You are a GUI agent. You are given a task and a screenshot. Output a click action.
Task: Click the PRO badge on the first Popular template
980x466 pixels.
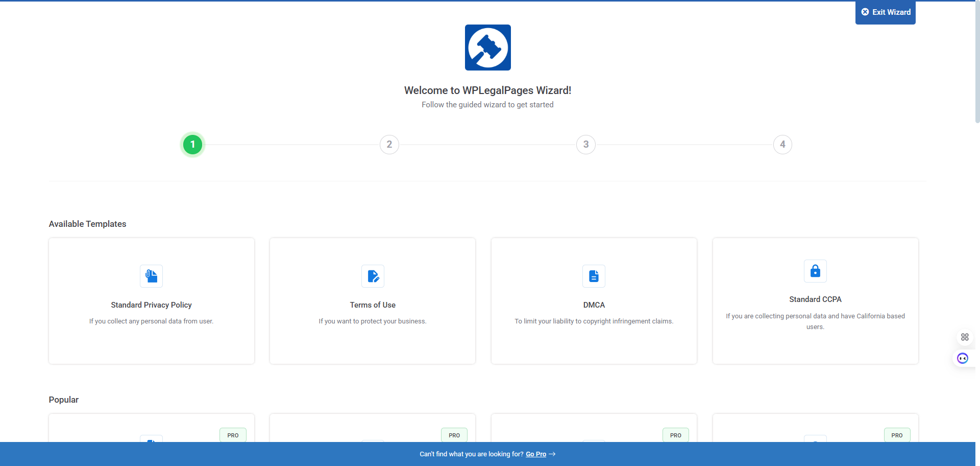tap(233, 435)
